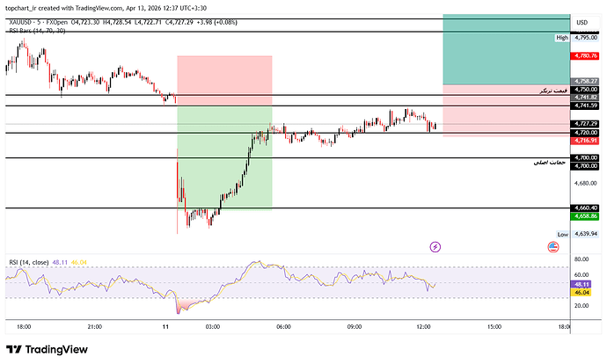The image size is (607, 364).
Task: Select the red 4,780.76 price label
Action: click(x=584, y=56)
